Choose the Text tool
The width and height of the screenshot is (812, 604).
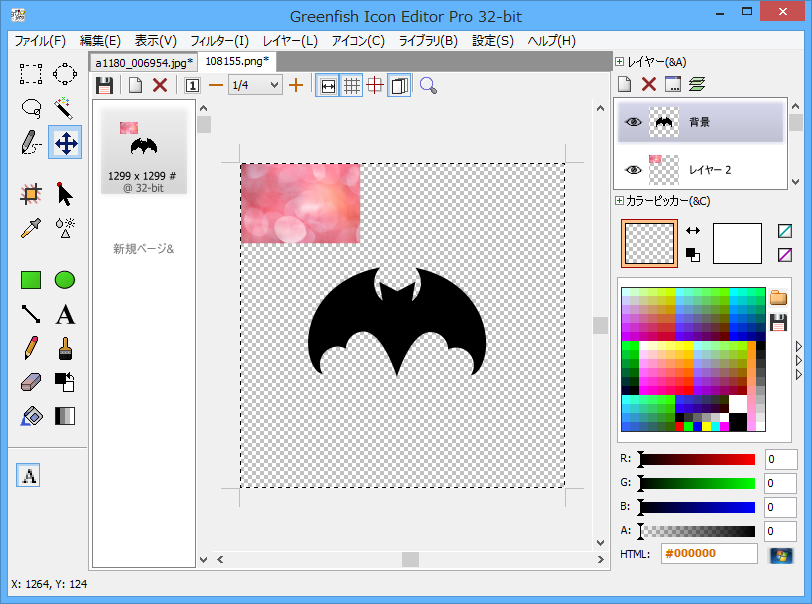click(65, 315)
